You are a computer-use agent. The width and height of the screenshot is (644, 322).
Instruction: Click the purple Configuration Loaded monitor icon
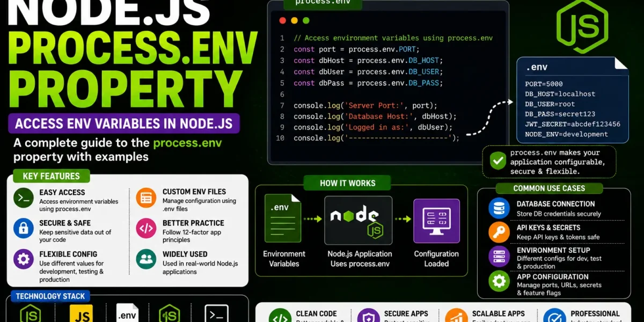436,221
